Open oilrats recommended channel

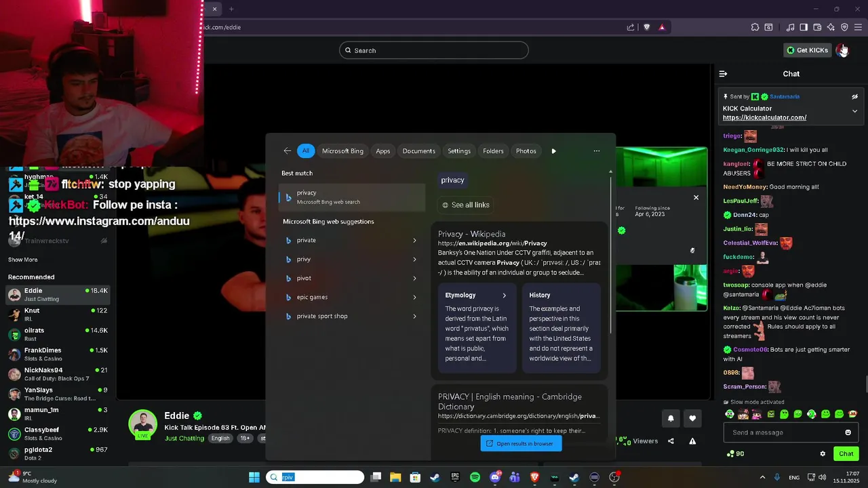tap(58, 334)
